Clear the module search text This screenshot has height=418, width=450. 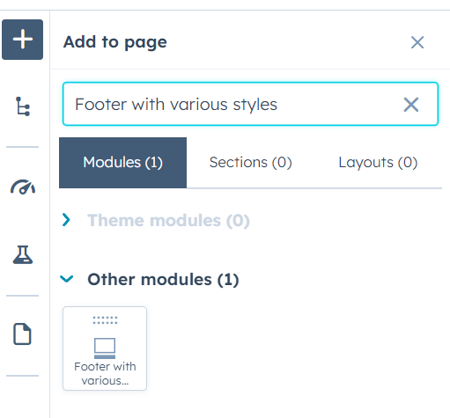pos(411,105)
